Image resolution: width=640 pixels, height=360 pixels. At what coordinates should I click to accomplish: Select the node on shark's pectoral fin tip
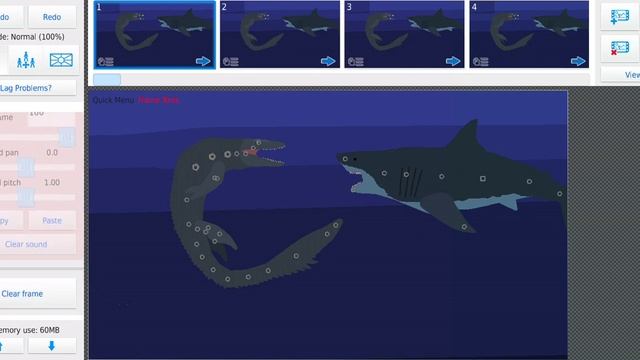click(464, 227)
